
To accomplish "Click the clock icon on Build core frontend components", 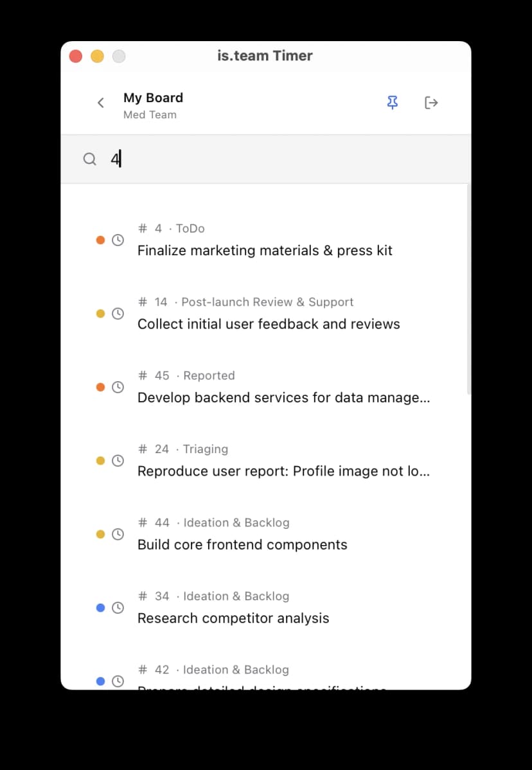I will pos(118,534).
